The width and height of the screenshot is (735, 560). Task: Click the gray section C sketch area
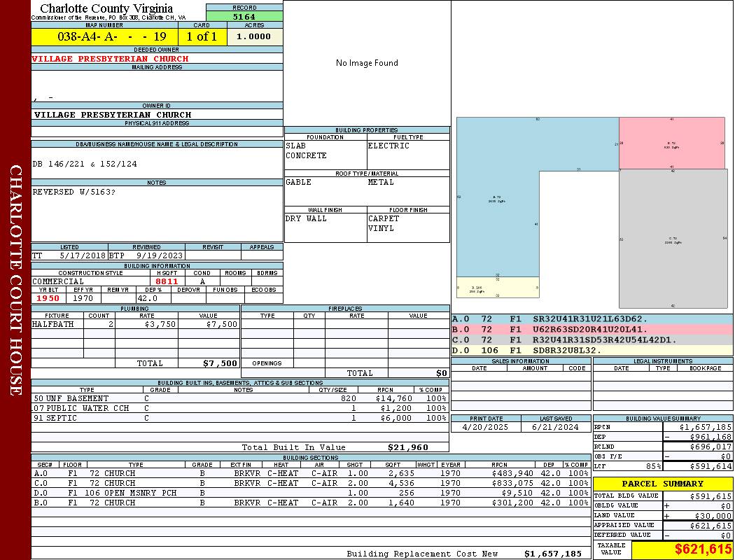click(673, 239)
